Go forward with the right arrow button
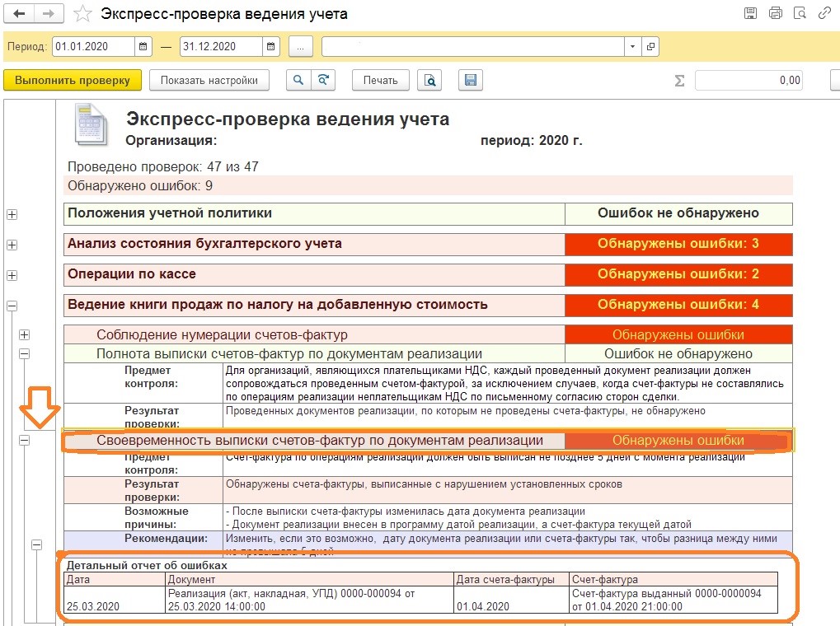 pos(49,14)
